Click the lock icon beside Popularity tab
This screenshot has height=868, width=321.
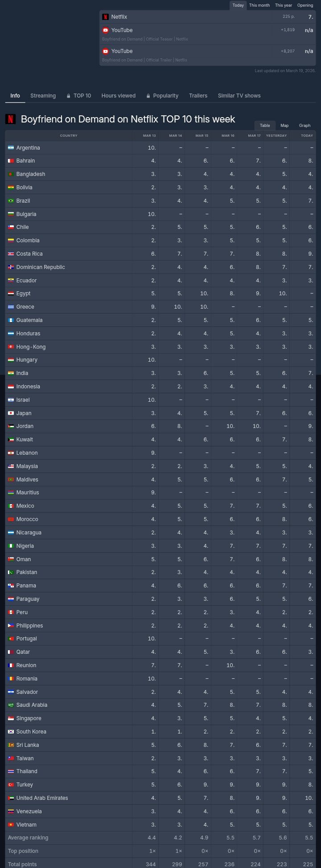point(148,96)
